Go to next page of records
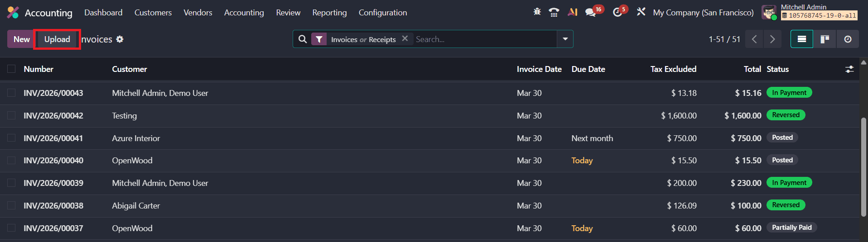Image resolution: width=868 pixels, height=242 pixels. pyautogui.click(x=772, y=39)
